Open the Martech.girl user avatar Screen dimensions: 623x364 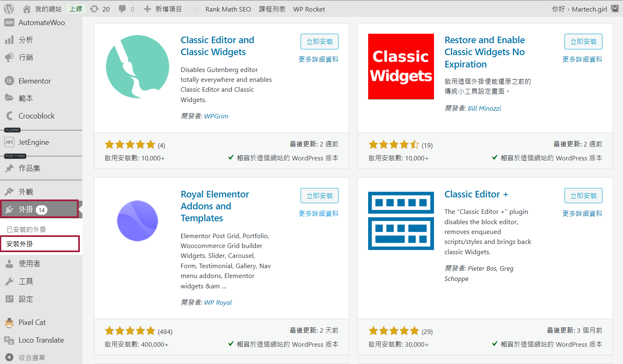click(615, 9)
